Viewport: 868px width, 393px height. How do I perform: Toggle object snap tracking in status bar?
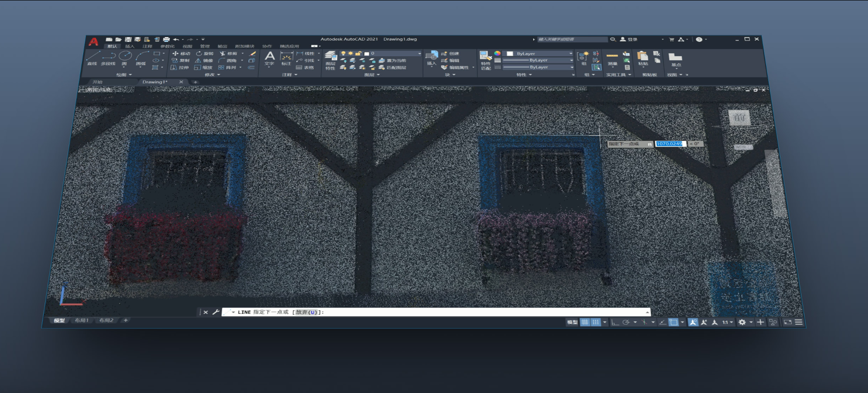pyautogui.click(x=663, y=322)
